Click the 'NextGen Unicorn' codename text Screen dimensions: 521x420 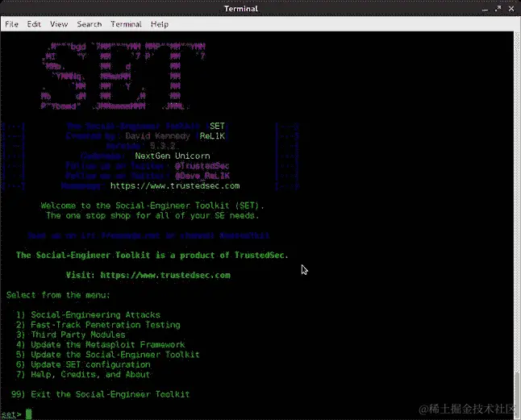pyautogui.click(x=173, y=156)
